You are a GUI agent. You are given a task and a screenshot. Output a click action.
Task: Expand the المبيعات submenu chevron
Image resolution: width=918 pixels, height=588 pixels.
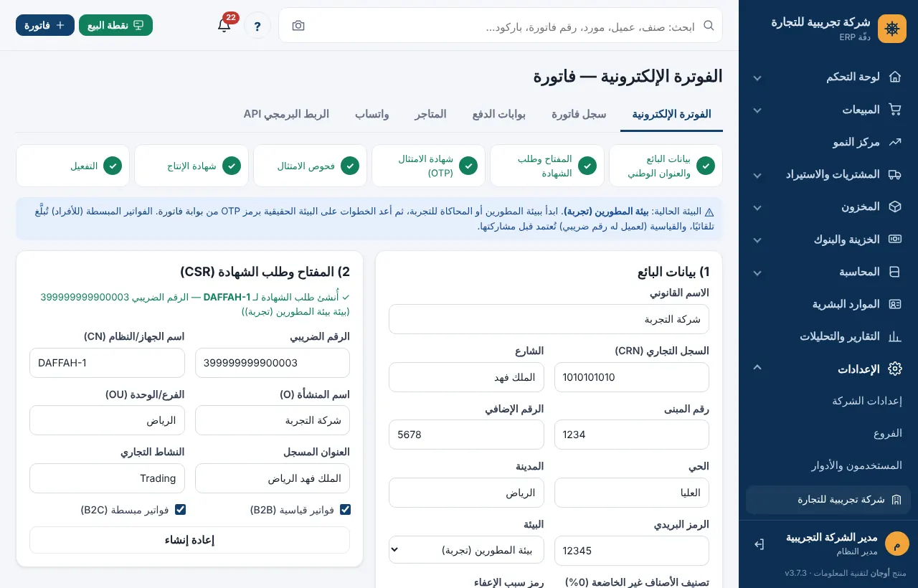click(757, 110)
